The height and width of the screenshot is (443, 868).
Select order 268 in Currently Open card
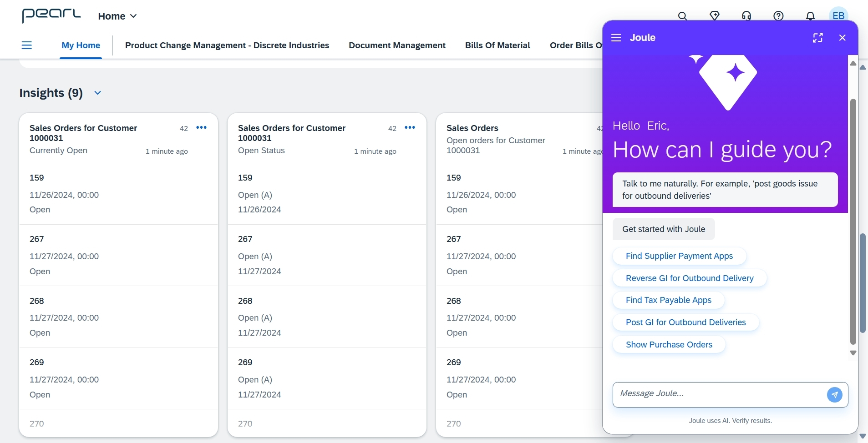(118, 317)
